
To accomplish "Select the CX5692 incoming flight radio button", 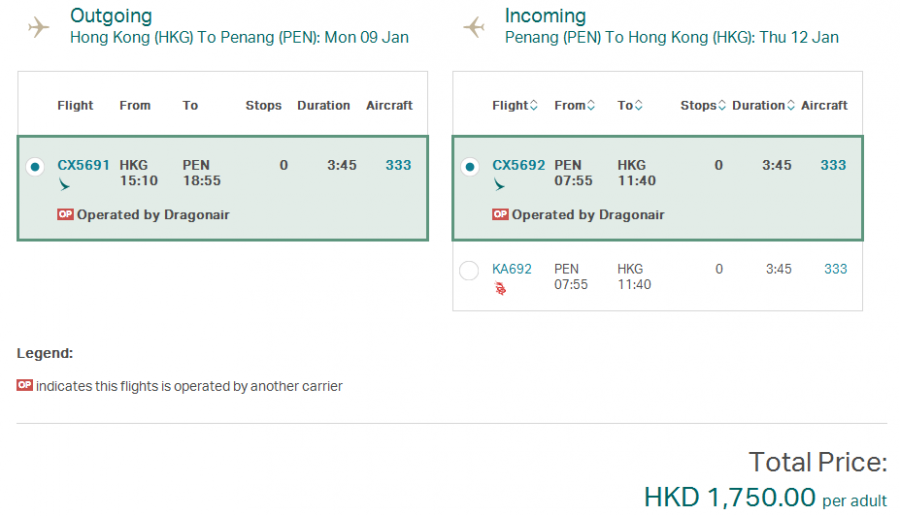I will pos(469,167).
